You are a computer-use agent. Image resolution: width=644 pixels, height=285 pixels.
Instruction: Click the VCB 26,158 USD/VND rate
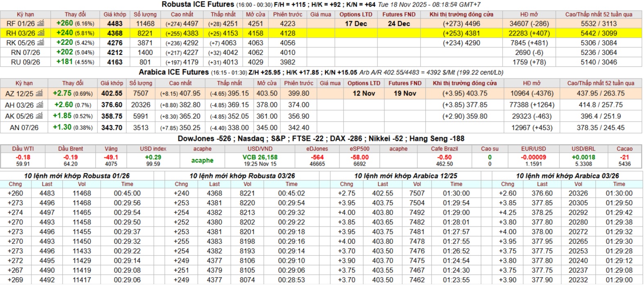point(260,157)
